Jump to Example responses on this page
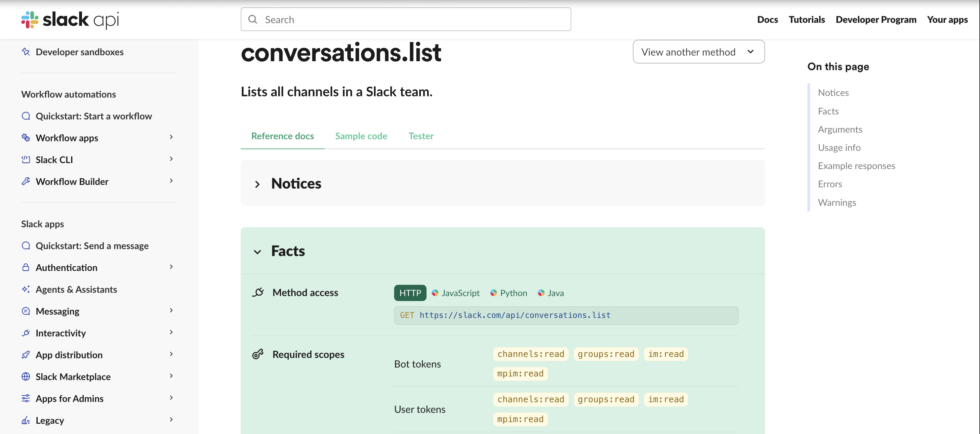The height and width of the screenshot is (434, 980). tap(857, 166)
